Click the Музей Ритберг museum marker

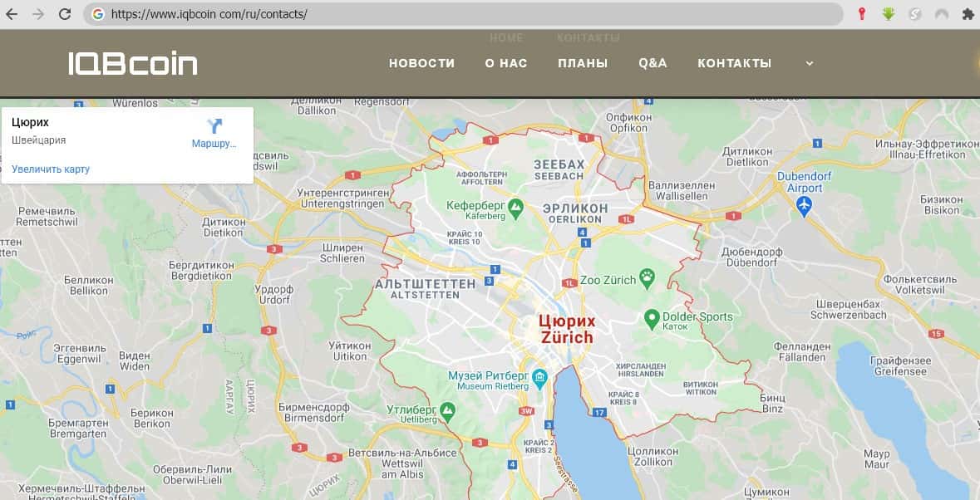pyautogui.click(x=539, y=377)
